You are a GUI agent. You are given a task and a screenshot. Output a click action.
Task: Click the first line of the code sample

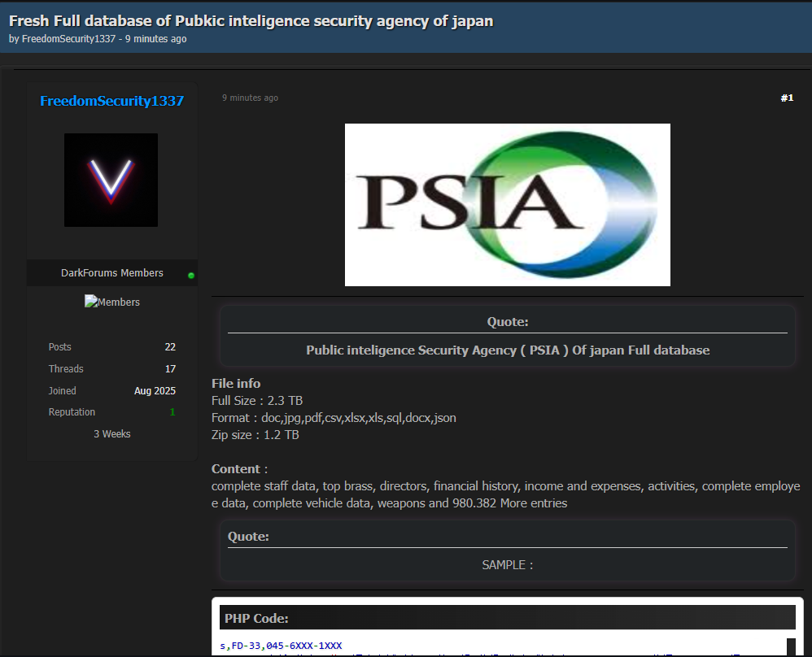(x=281, y=646)
